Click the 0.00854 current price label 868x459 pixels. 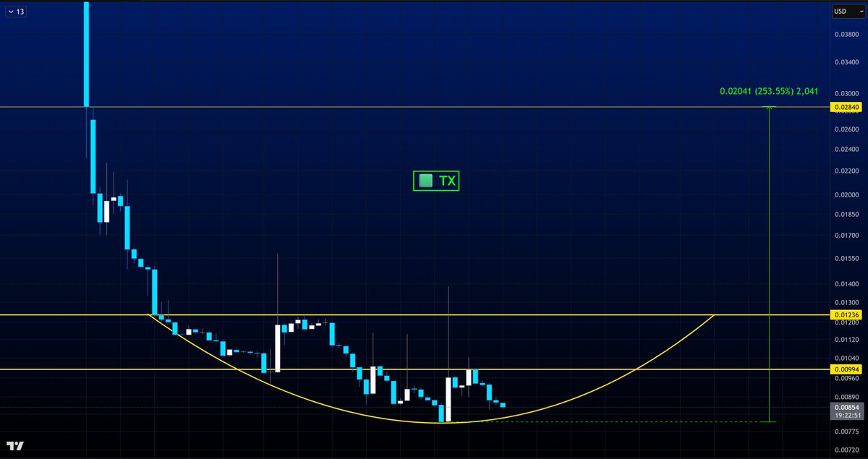846,407
